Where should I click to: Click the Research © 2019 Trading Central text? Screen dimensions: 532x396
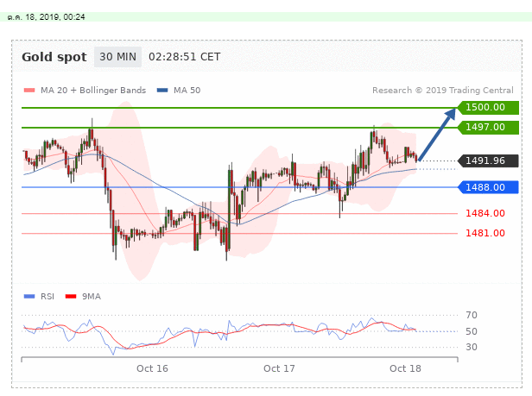tap(443, 91)
